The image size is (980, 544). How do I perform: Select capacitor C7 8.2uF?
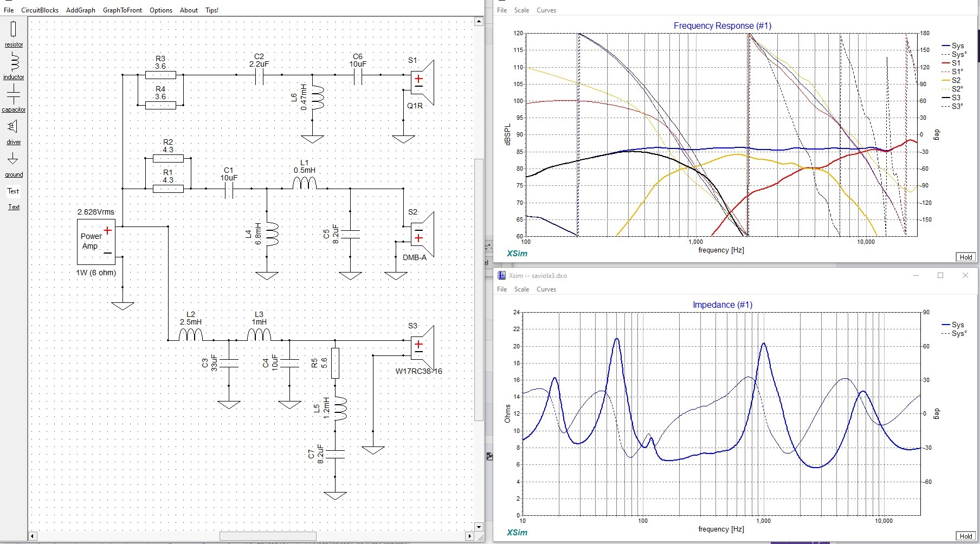(335, 454)
